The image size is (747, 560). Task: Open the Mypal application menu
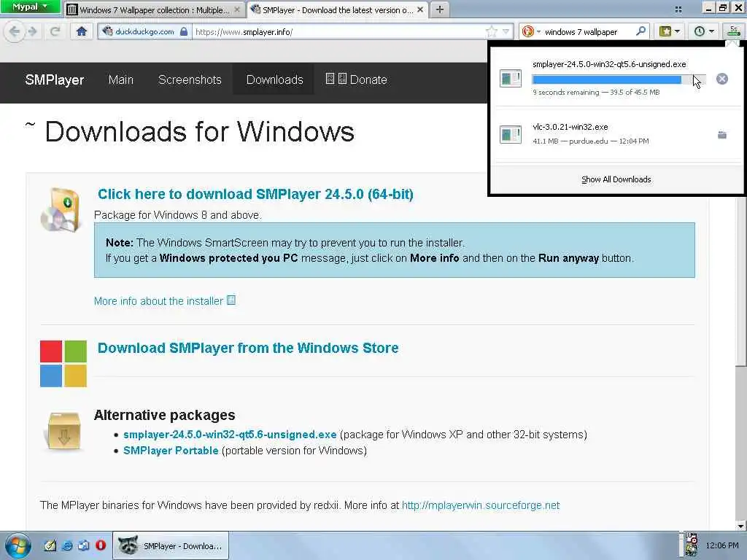tap(30, 7)
